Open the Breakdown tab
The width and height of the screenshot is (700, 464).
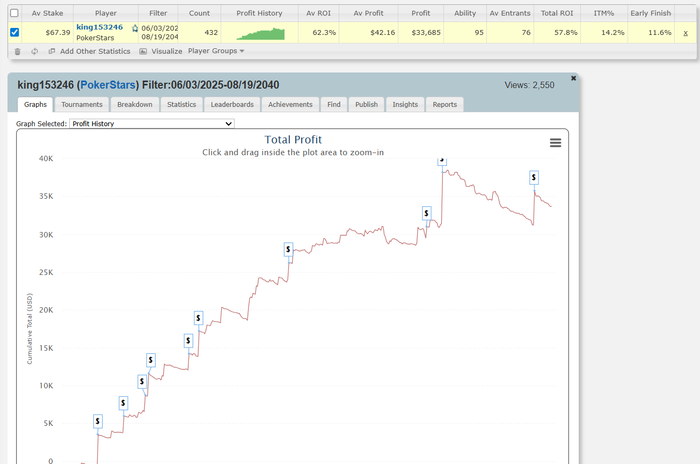[135, 105]
